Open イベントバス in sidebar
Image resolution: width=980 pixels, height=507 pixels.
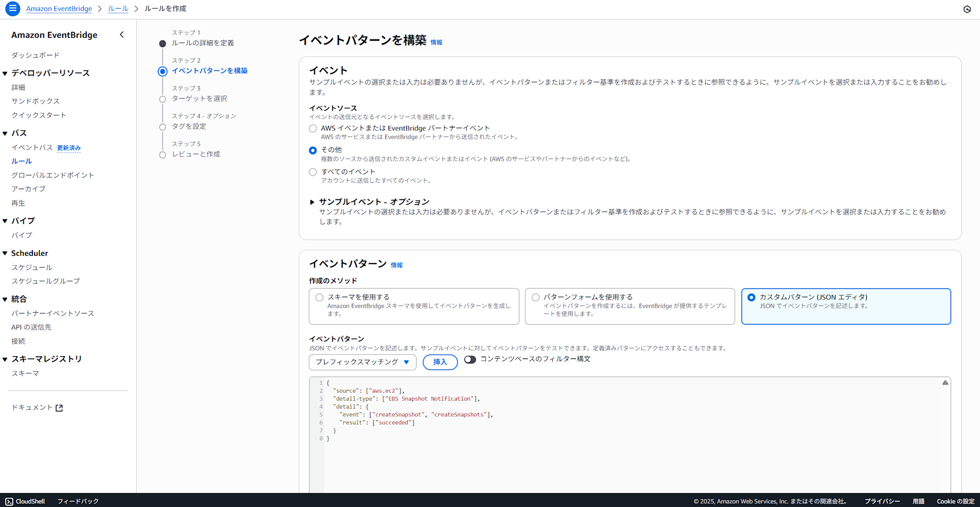click(x=32, y=147)
